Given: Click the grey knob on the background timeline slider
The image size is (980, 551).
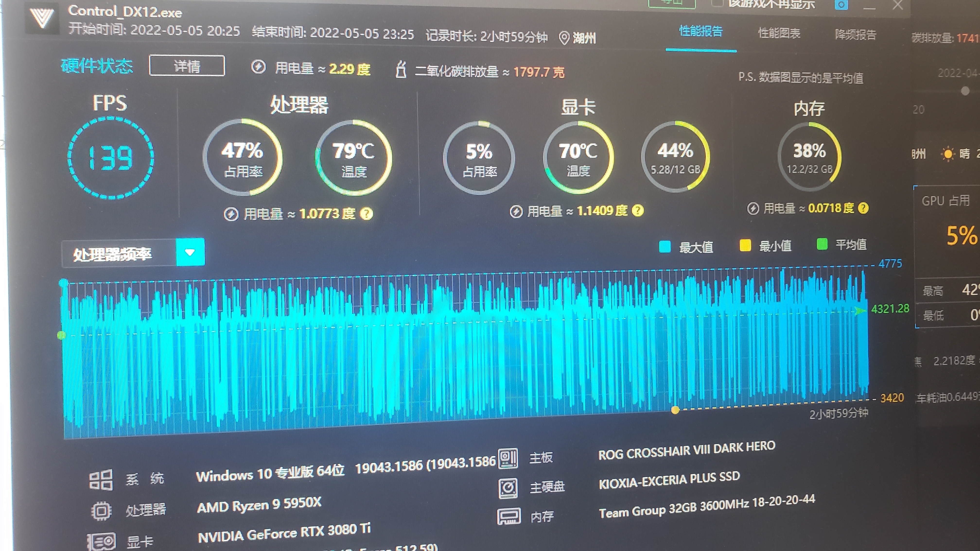Looking at the screenshot, I should coord(965,91).
